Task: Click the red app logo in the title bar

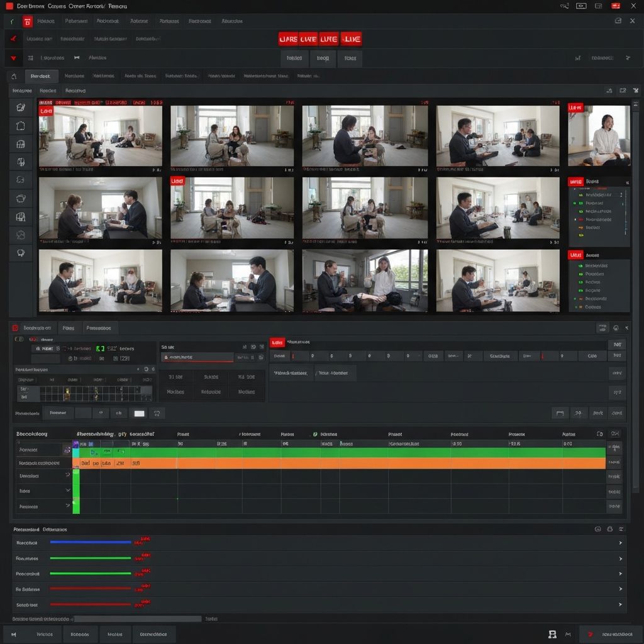Action: [x=9, y=6]
